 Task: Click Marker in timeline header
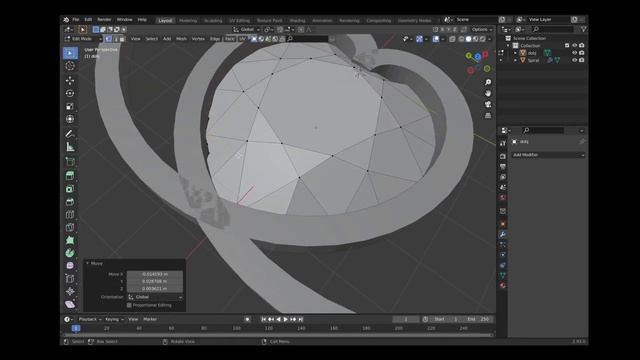[150, 319]
